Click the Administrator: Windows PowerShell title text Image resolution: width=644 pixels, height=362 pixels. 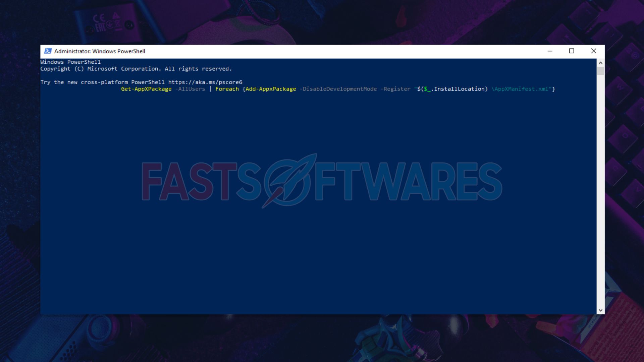click(100, 51)
